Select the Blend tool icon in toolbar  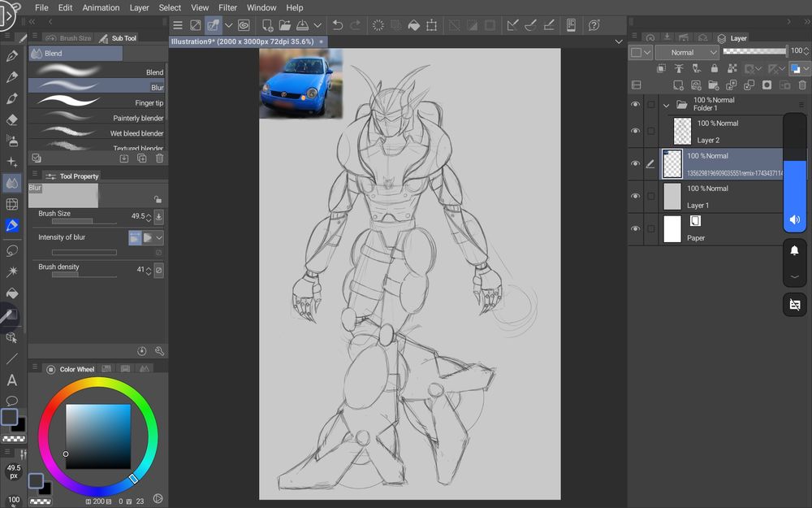12,183
